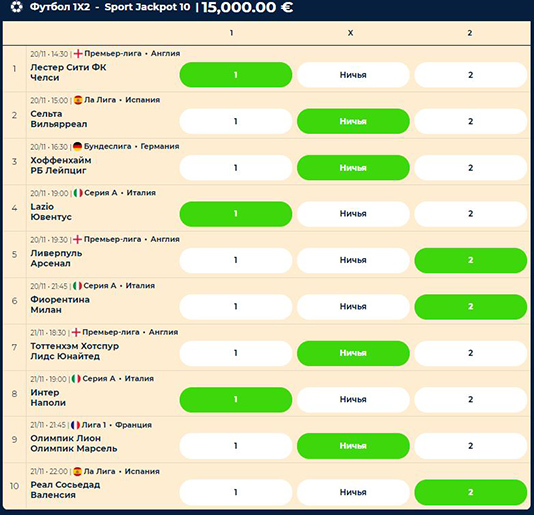The width and height of the screenshot is (534, 515).
Task: Select home win for Хоффенхайм vs РБ Лейпциг
Action: tap(236, 168)
